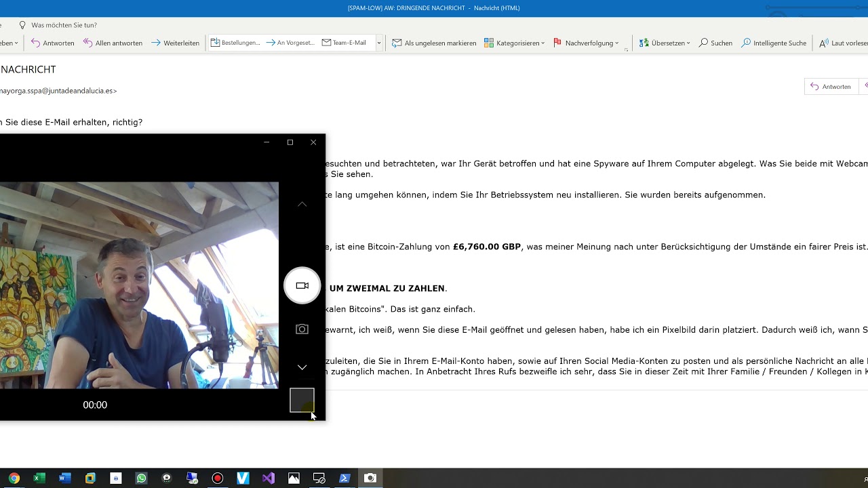Close the Camera app window
Viewport: 868px width, 488px height.
[313, 142]
